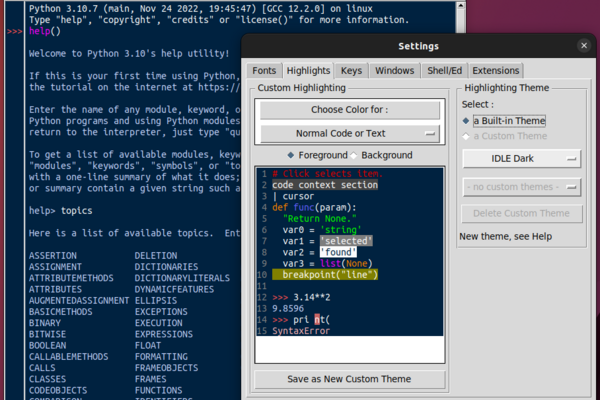Go to the Windows settings tab
This screenshot has height=400, width=600.
(x=395, y=71)
